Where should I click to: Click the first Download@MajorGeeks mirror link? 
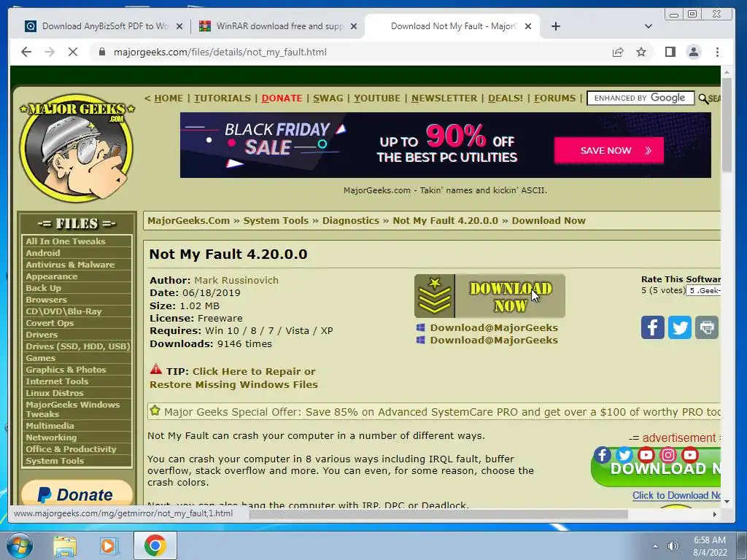[x=494, y=327]
